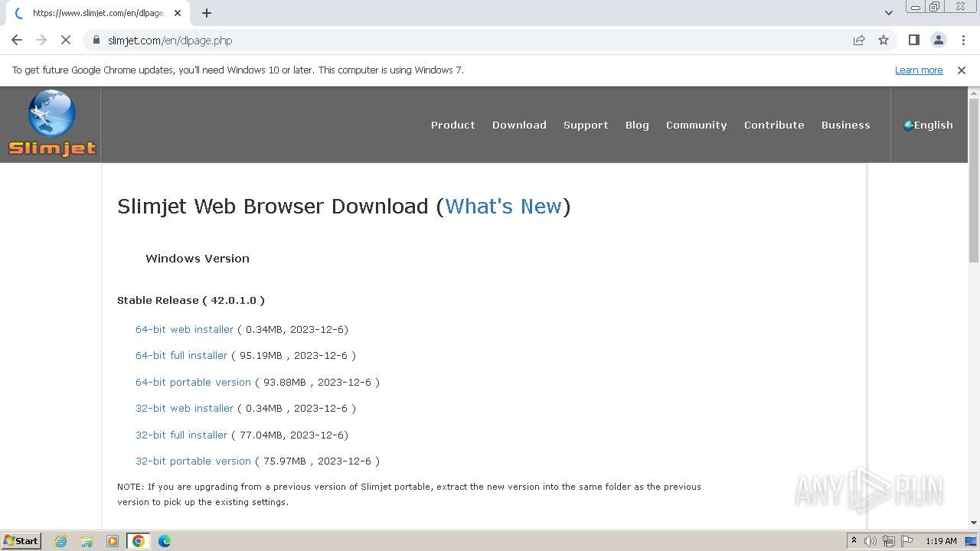This screenshot has width=980, height=551.
Task: Click scrollbar down arrow
Action: (974, 523)
